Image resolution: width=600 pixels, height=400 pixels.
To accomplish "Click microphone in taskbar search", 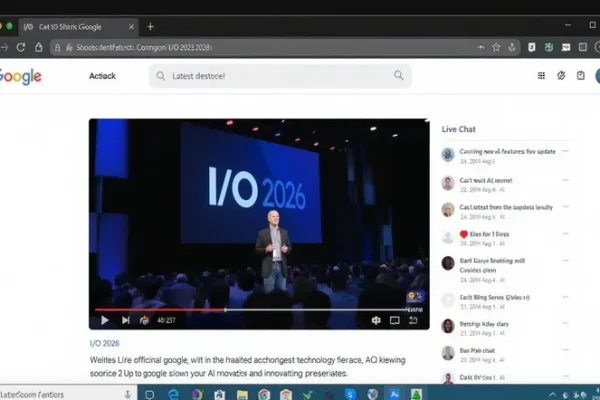I will [x=127, y=394].
